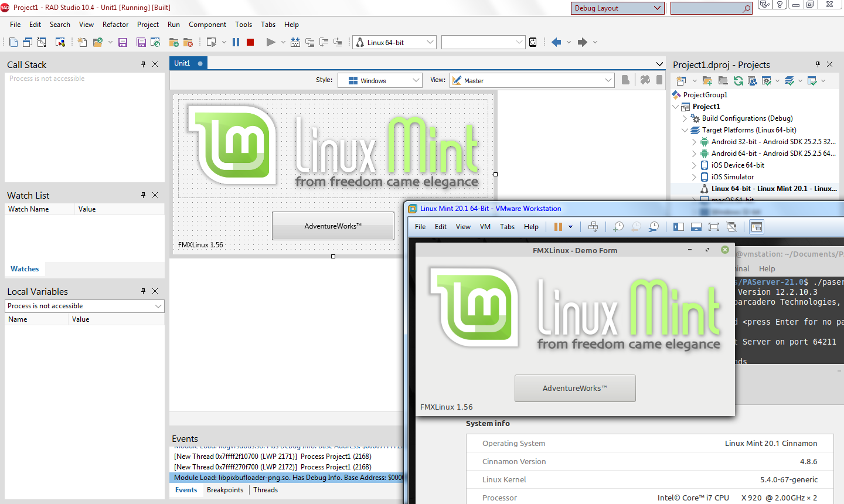Select Linux 64-bit - Linux Mint 20.1 platform
This screenshot has width=844, height=504.
[x=774, y=189]
